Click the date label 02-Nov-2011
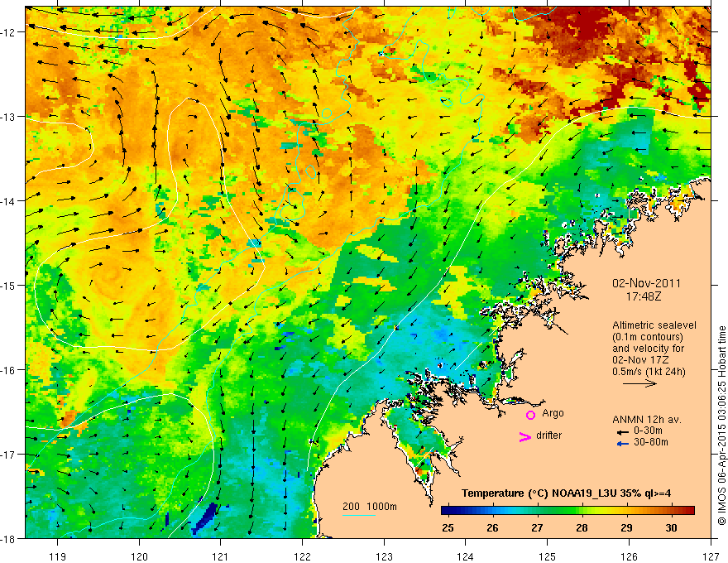This screenshot has height=563, width=728. (x=646, y=283)
